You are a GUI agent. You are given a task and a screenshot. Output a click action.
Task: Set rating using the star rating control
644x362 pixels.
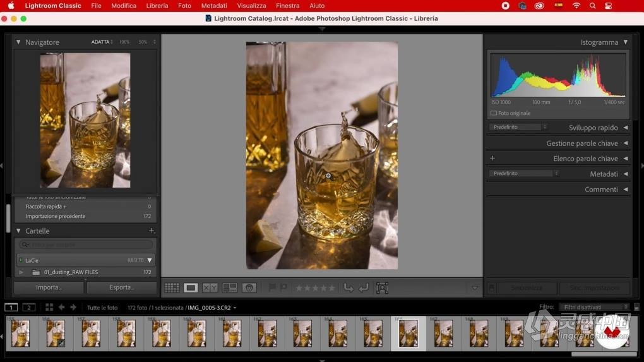[x=316, y=288]
